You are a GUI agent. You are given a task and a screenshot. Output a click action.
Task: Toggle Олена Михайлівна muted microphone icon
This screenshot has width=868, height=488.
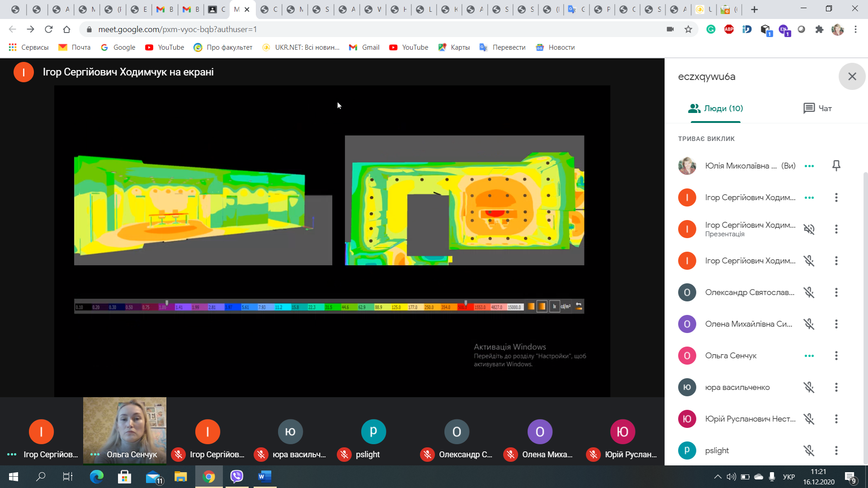(x=809, y=324)
